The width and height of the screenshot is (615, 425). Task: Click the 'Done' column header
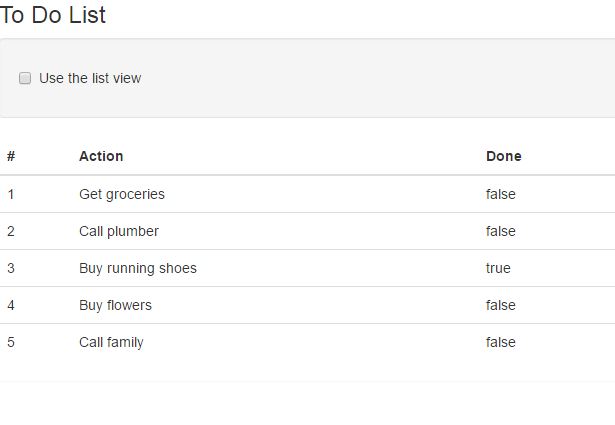pyautogui.click(x=503, y=156)
